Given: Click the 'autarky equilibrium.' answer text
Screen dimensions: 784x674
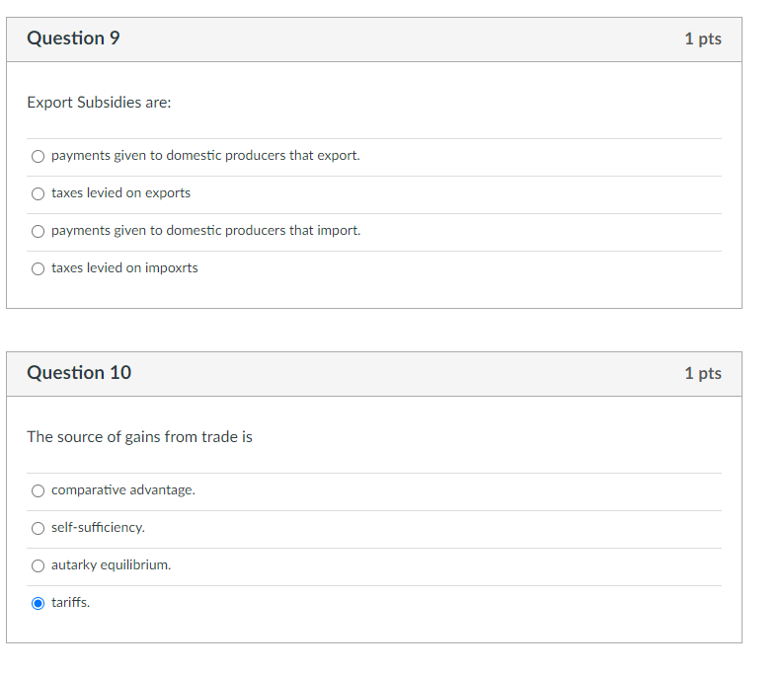Looking at the screenshot, I should (111, 565).
